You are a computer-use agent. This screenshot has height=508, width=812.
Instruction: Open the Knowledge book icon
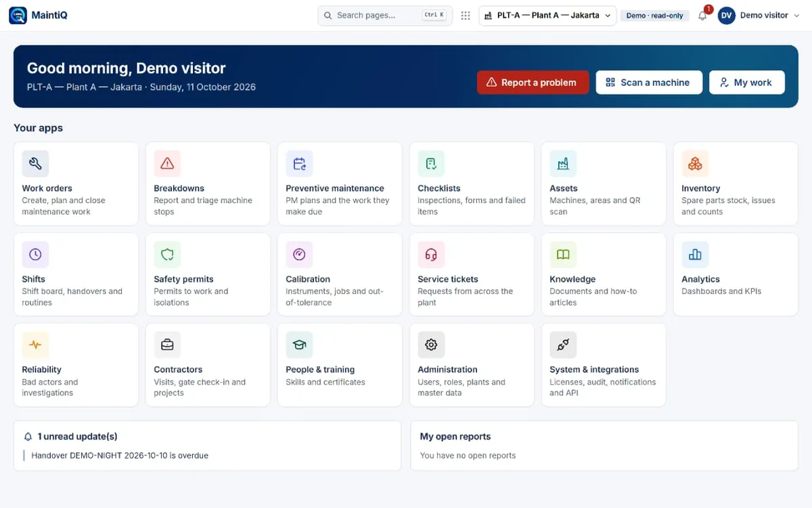coord(563,255)
